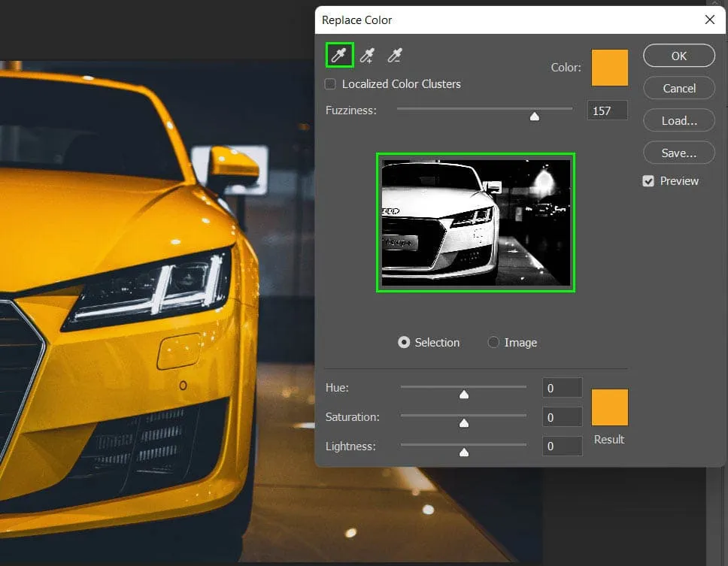This screenshot has height=566, width=728.
Task: Open the sampled Color swatch
Action: pos(609,68)
